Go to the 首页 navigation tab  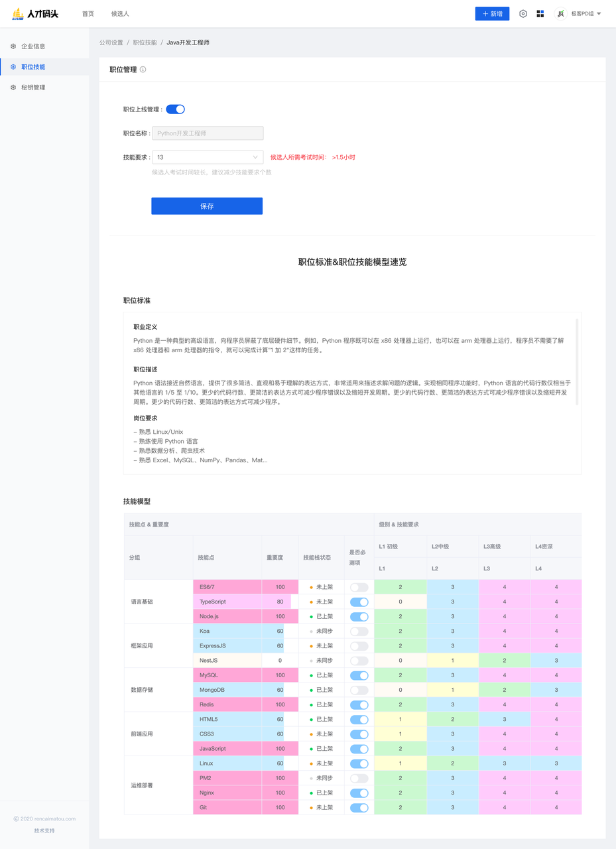88,14
